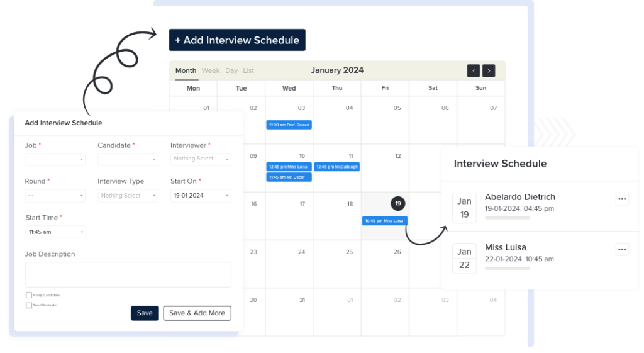The width and height of the screenshot is (644, 353).
Task: Open the Start Time dropdown
Action: (55, 232)
